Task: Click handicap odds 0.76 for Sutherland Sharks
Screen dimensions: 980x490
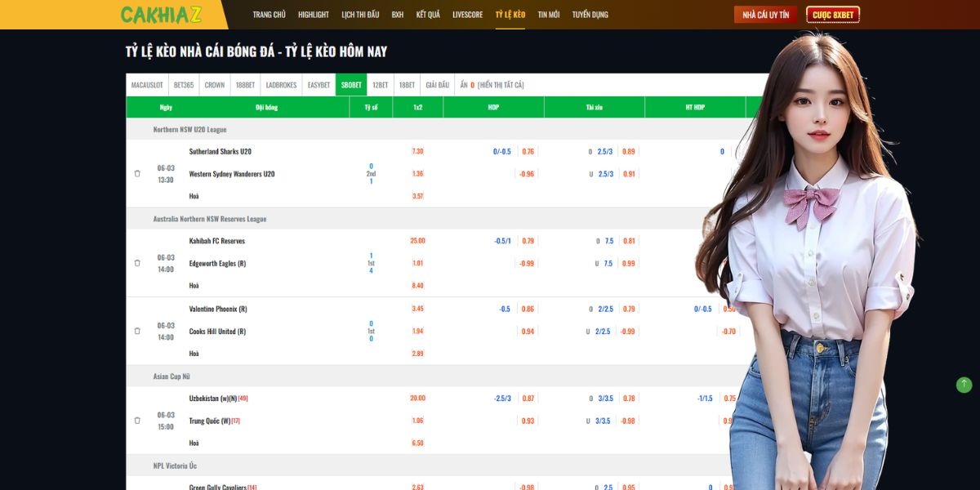Action: [528, 151]
